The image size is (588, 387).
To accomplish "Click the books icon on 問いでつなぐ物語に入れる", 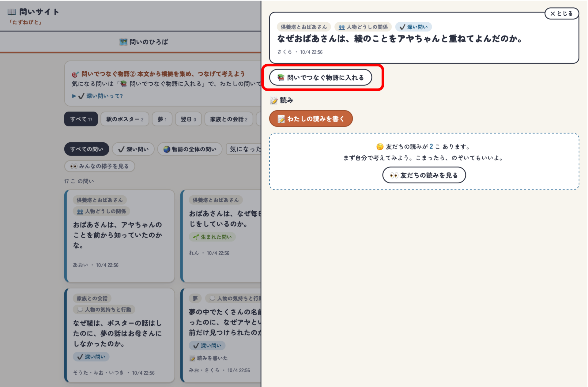I will tap(281, 77).
